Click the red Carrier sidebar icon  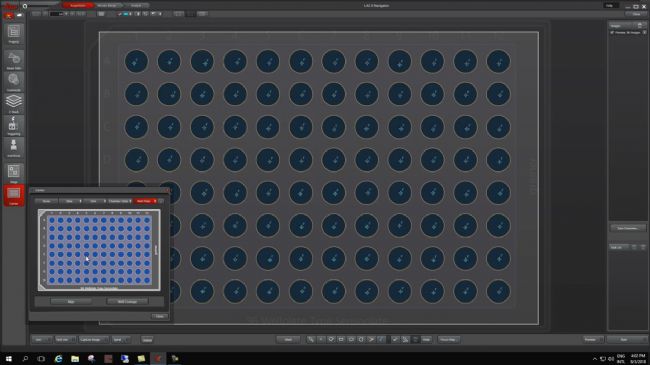[x=14, y=195]
